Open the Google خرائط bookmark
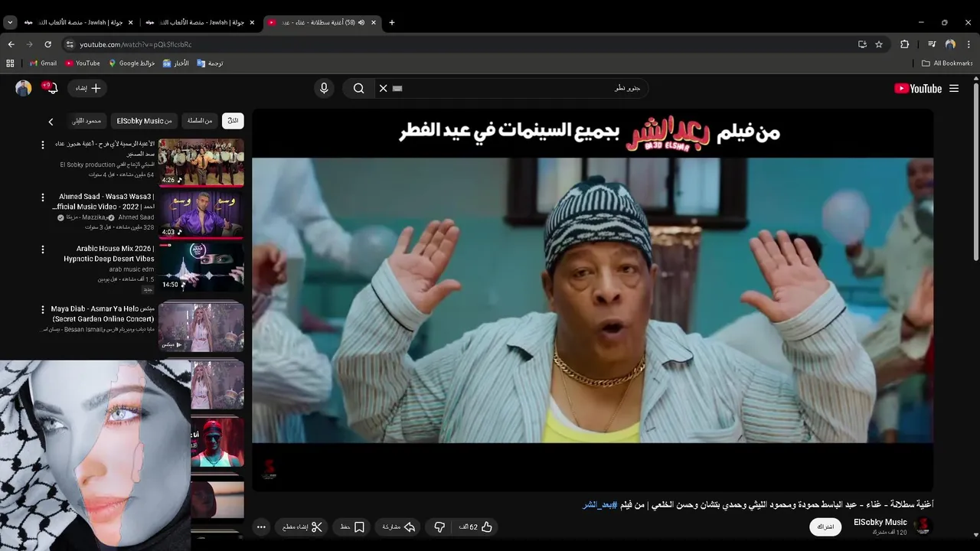The image size is (980, 551). click(132, 64)
